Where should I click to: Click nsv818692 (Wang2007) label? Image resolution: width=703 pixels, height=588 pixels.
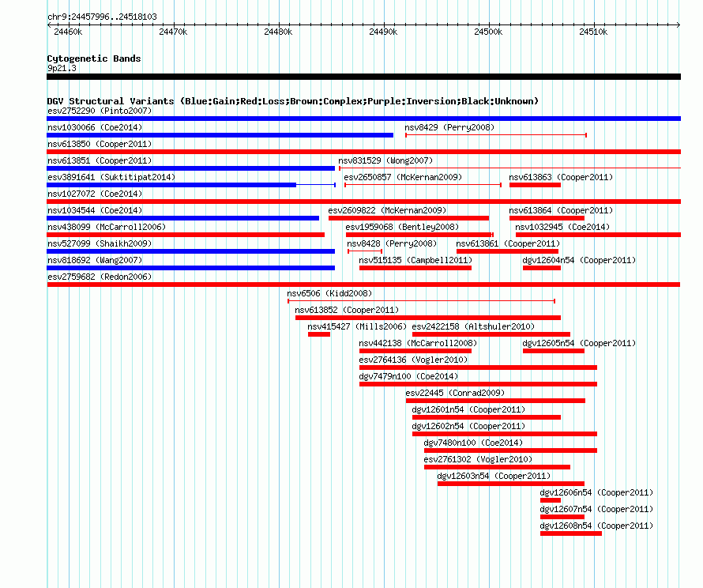[x=95, y=260]
